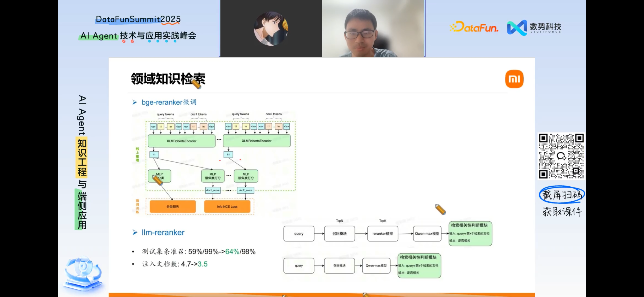Click the left XLMRobertaEncoder block
This screenshot has height=297, width=644.
point(181,141)
